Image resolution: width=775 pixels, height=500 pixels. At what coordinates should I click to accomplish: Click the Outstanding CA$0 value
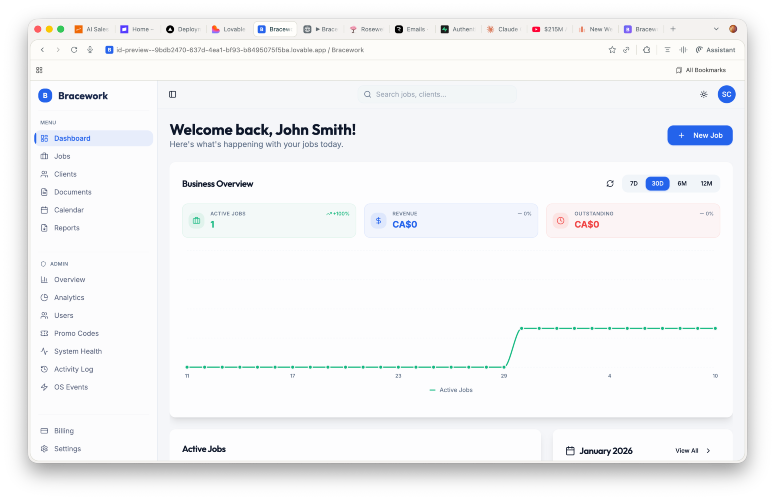click(587, 224)
